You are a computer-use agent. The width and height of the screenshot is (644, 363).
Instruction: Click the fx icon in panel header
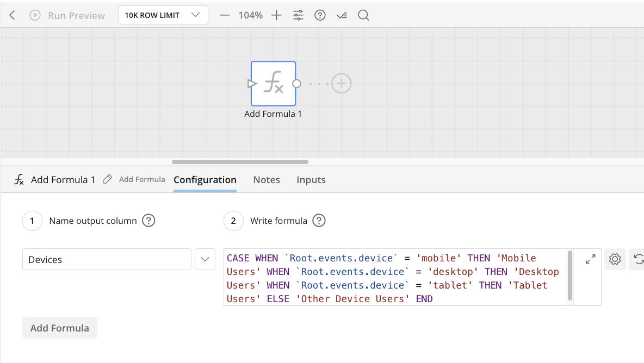tap(19, 180)
